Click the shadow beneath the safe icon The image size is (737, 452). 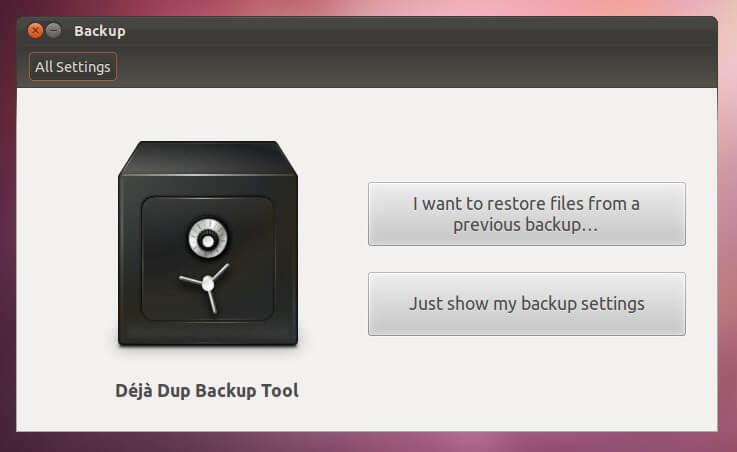pyautogui.click(x=207, y=351)
